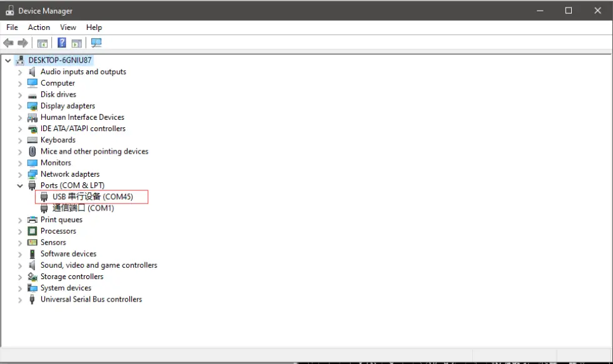
Task: Click the plug icon of USB 串行设备 (COM45)
Action: pyautogui.click(x=44, y=197)
